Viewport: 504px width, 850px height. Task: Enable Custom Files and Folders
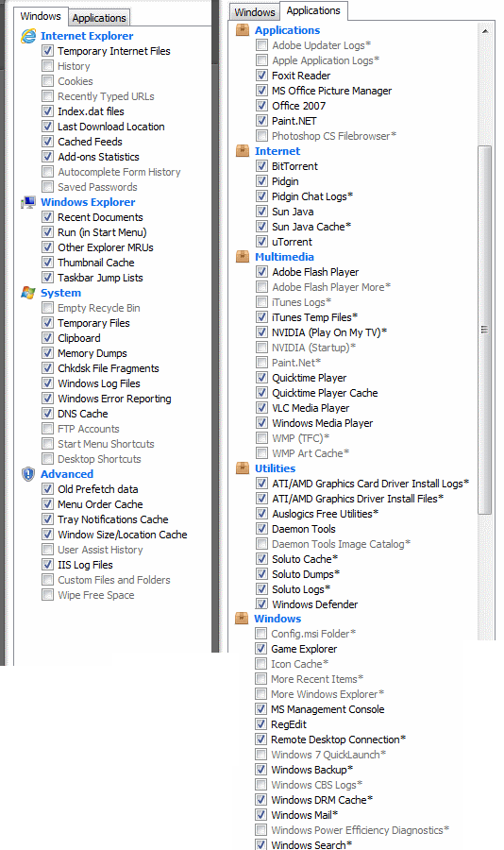tap(48, 580)
